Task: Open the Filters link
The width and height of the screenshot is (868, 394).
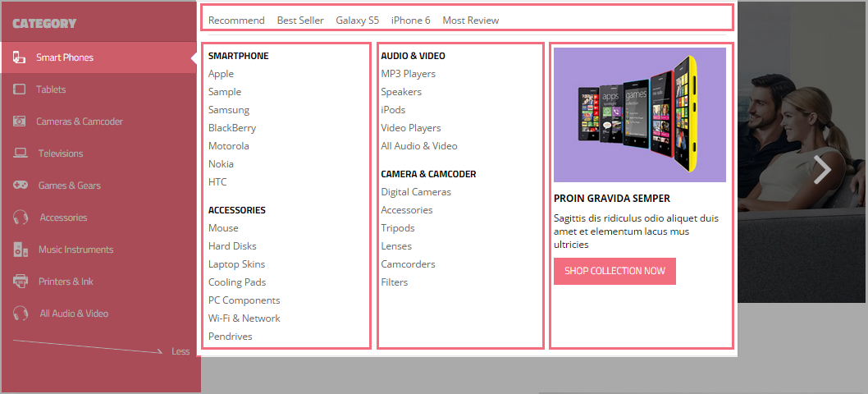Action: [x=394, y=282]
